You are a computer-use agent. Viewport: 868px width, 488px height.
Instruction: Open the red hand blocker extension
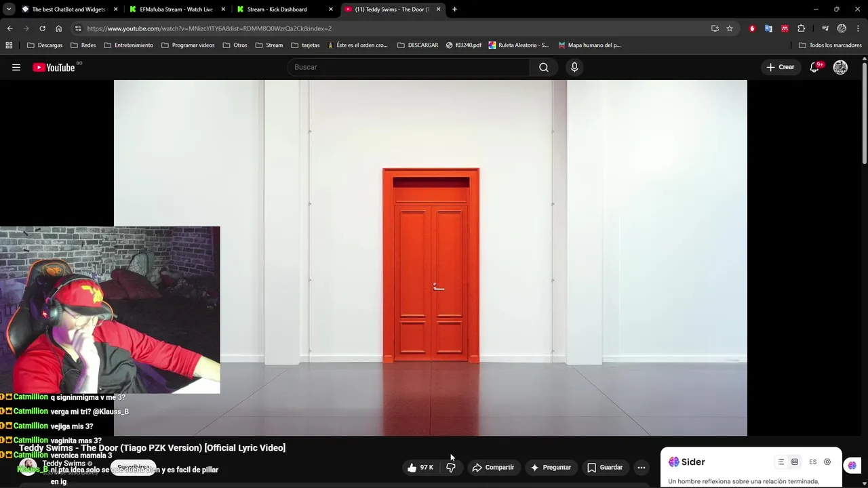click(752, 28)
